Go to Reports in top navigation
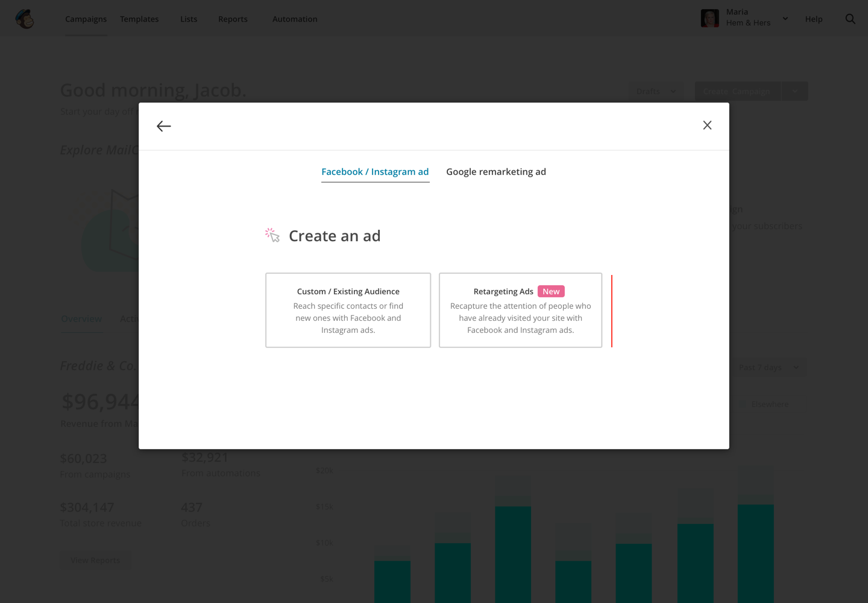 (x=233, y=19)
